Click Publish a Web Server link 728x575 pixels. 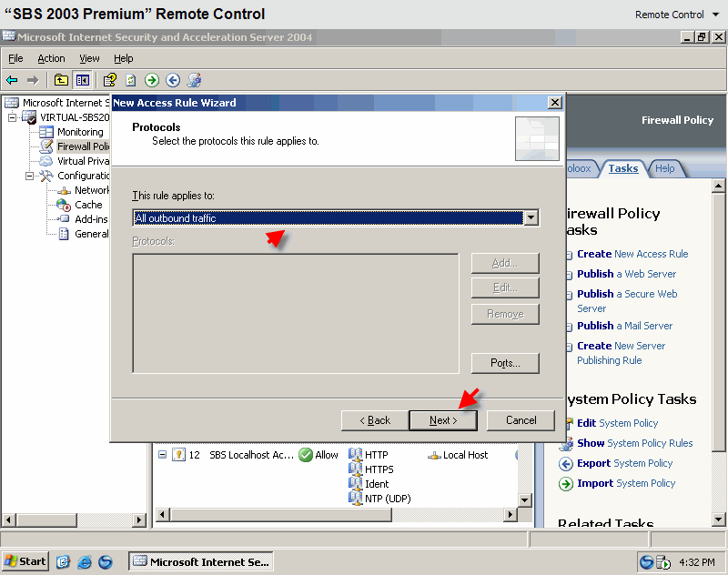[x=626, y=274]
